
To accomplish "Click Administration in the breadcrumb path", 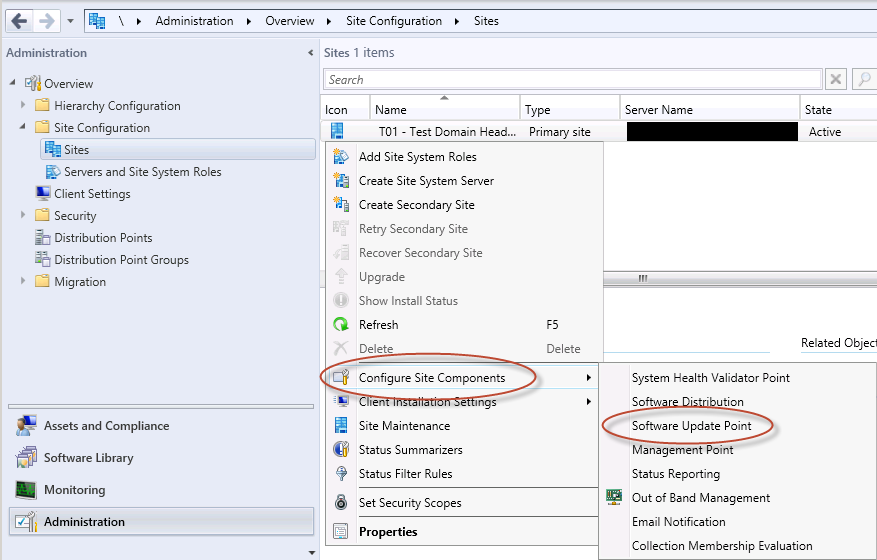I will [x=194, y=21].
